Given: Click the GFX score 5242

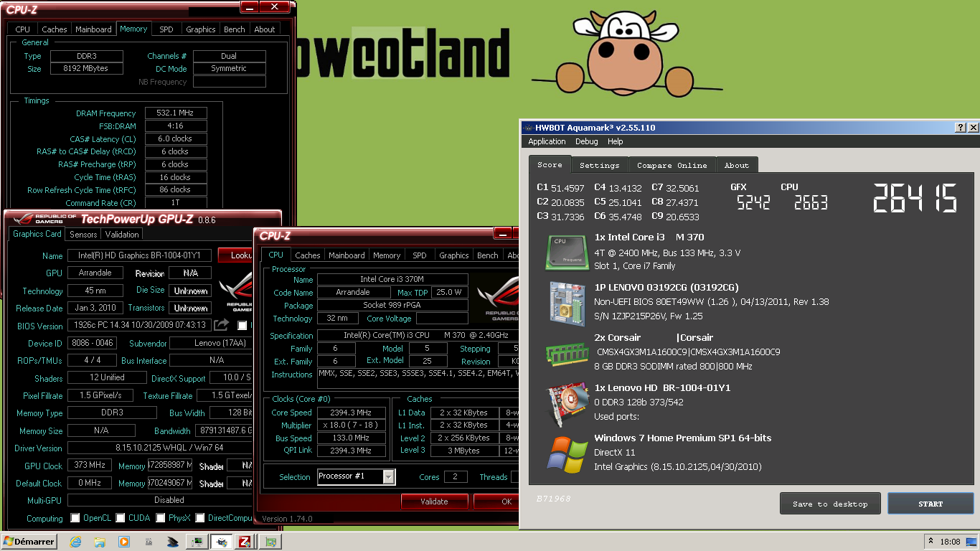Looking at the screenshot, I should [753, 203].
